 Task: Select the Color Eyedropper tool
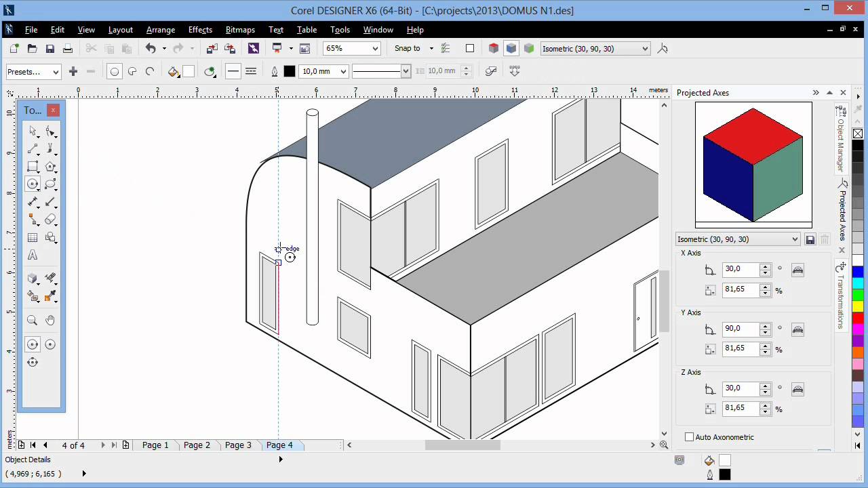(x=50, y=297)
